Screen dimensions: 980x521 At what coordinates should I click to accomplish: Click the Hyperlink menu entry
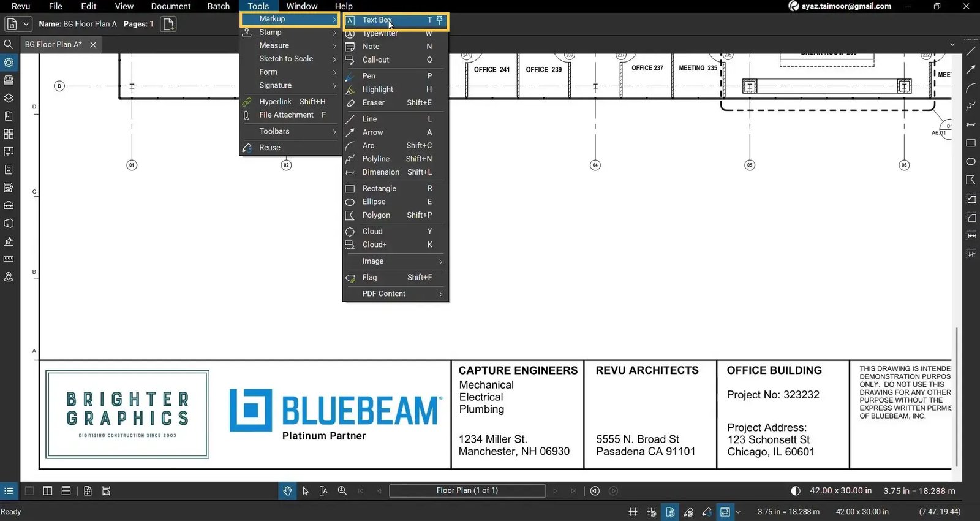tap(290, 102)
